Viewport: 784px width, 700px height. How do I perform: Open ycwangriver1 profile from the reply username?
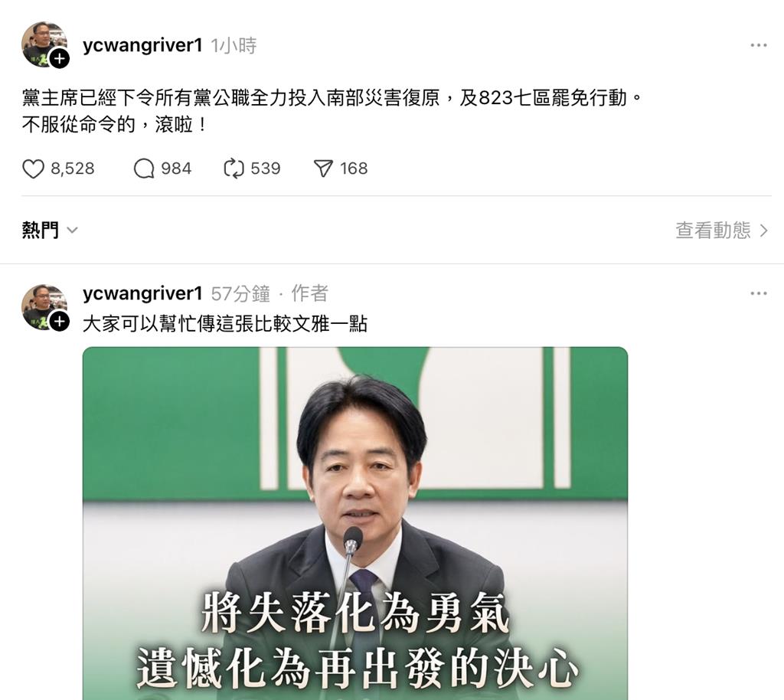coord(142,293)
